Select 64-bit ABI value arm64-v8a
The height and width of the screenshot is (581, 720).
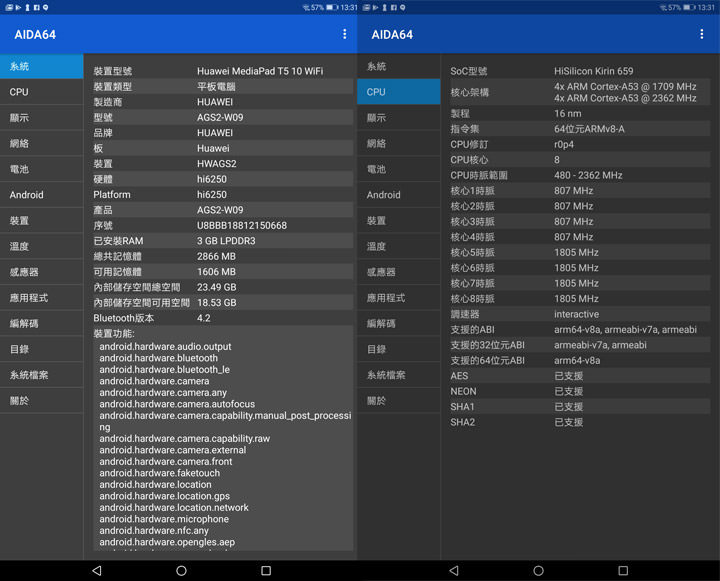(577, 361)
